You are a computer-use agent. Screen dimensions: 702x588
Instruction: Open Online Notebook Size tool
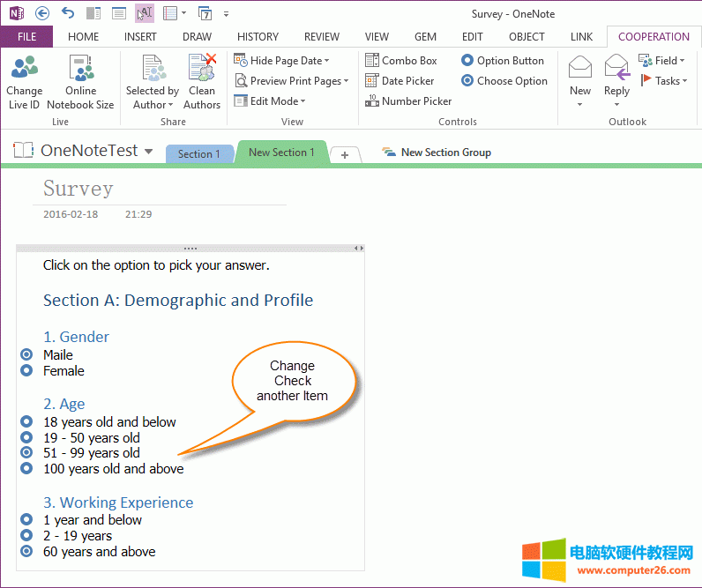pos(80,69)
